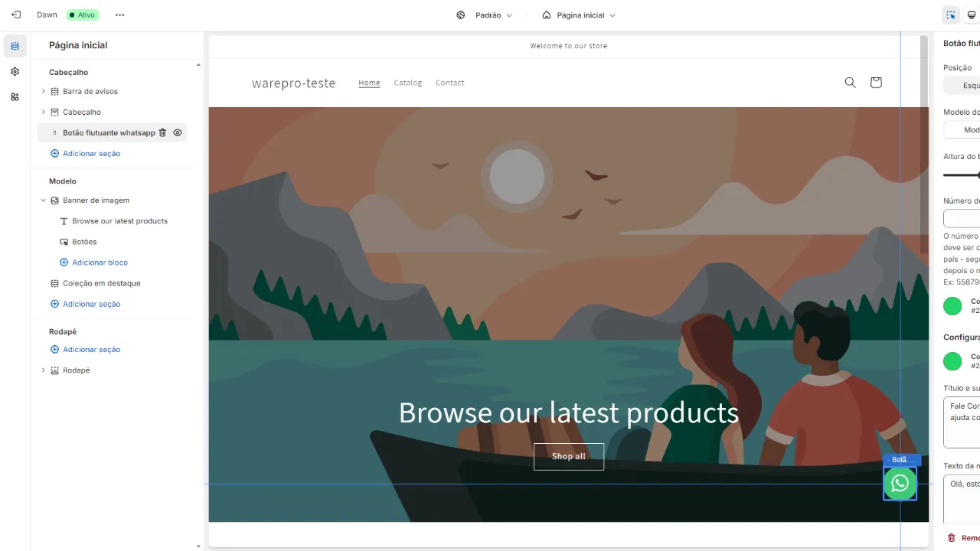Click the green WhatsApp floating button
The image size is (980, 551).
pos(900,484)
